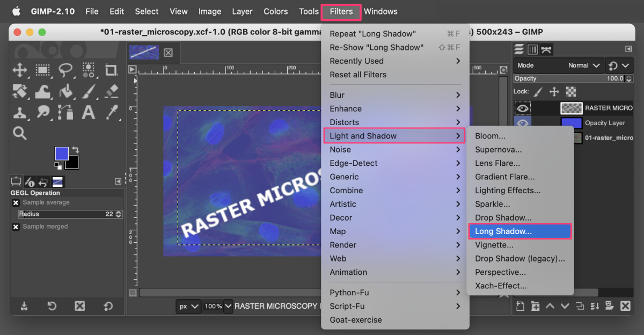Screen dimensions: 644x335
Task: Open the Channels tab in the right dock
Action: 532,50
